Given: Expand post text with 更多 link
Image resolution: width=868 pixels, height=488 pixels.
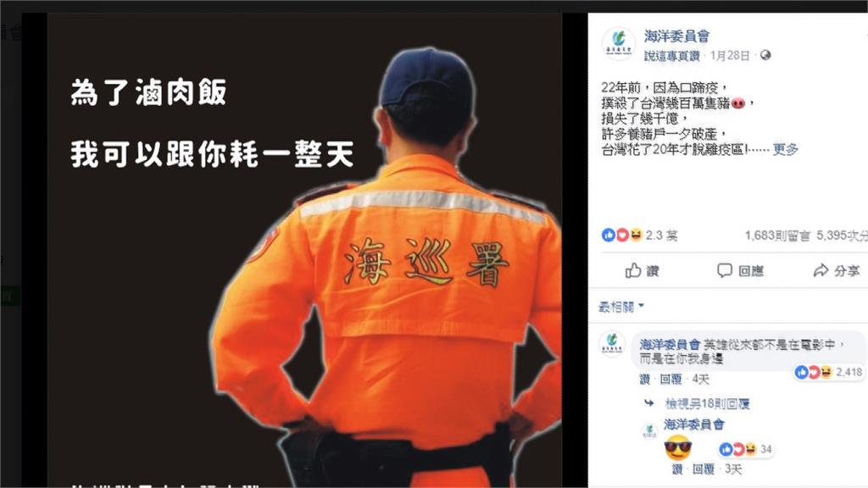Looking at the screenshot, I should [x=786, y=149].
